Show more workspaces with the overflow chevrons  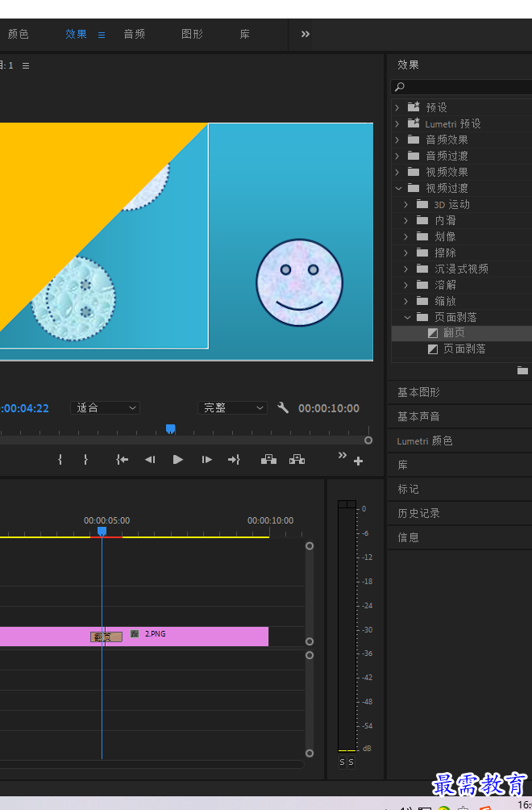click(x=305, y=34)
